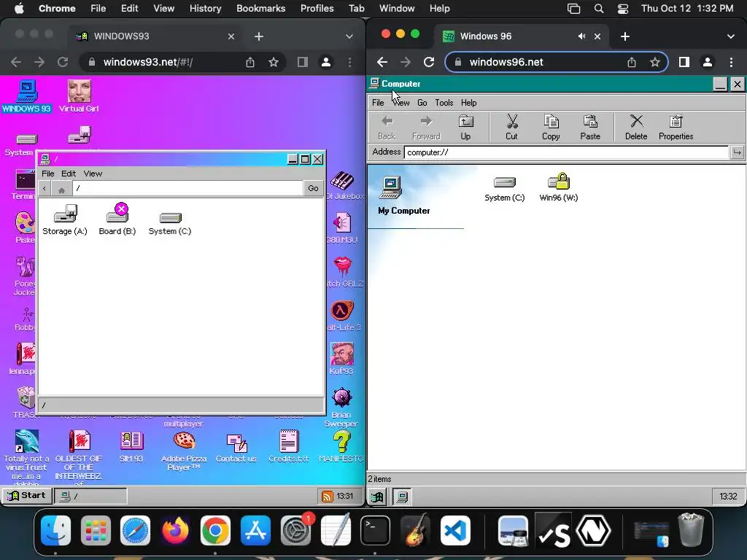Open the macOS Control Center icon
Image resolution: width=747 pixels, height=560 pixels.
coord(623,9)
